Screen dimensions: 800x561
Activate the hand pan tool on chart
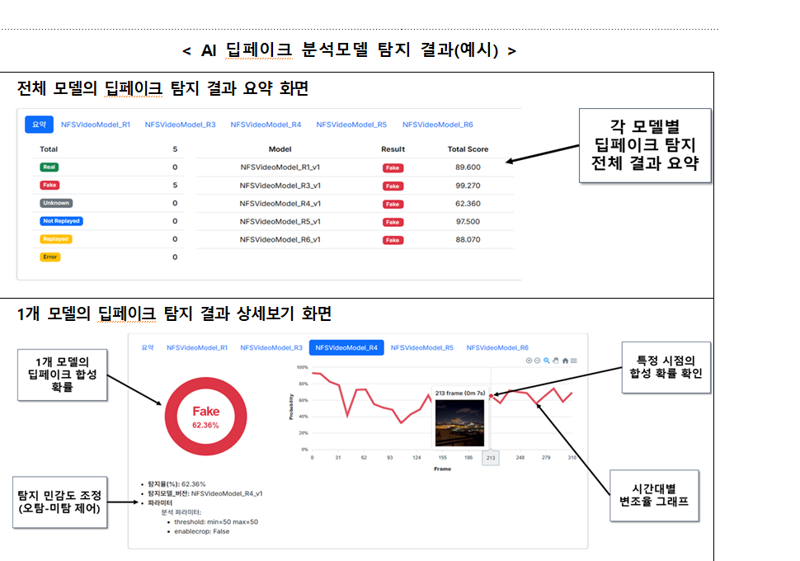tap(556, 361)
